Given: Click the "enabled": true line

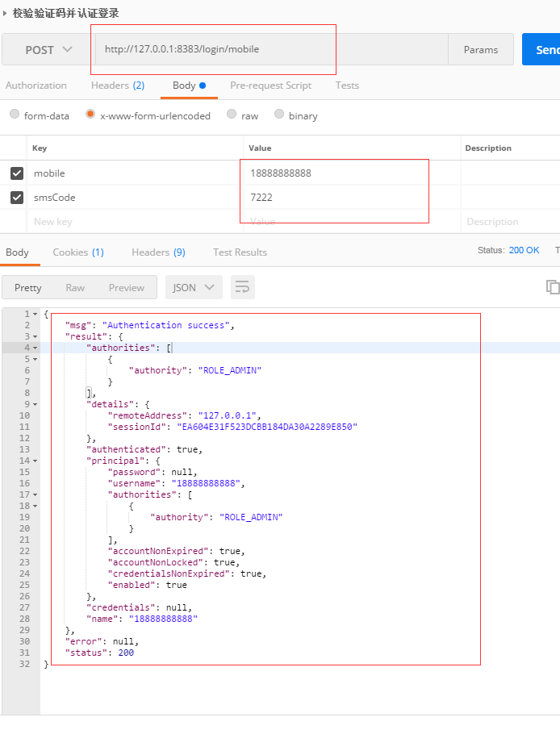Looking at the screenshot, I should [x=148, y=585].
